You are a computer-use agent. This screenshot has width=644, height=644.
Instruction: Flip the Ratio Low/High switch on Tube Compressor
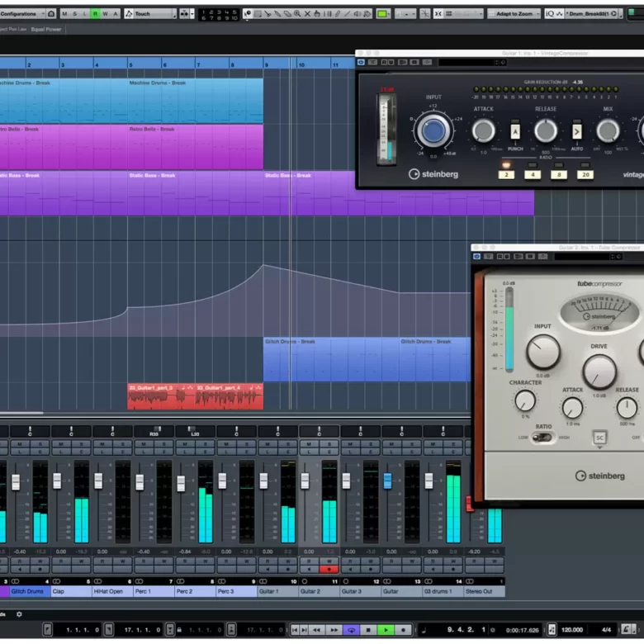[543, 437]
